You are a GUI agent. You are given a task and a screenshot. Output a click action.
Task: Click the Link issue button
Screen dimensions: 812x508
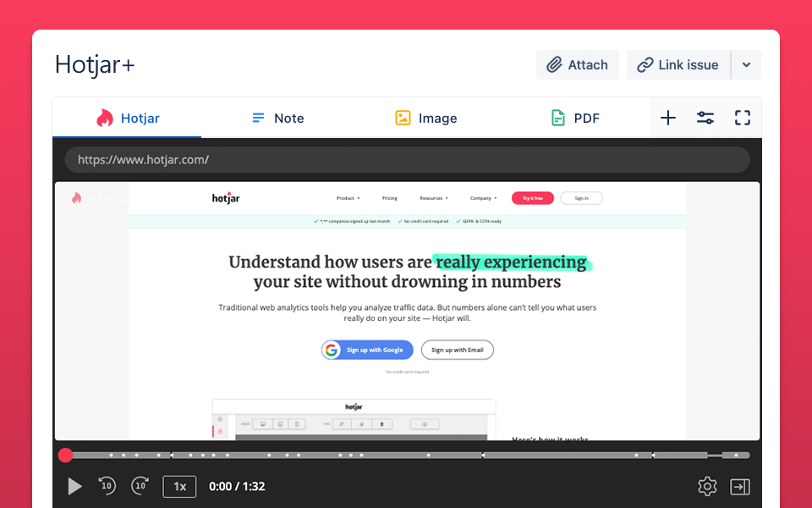(678, 65)
